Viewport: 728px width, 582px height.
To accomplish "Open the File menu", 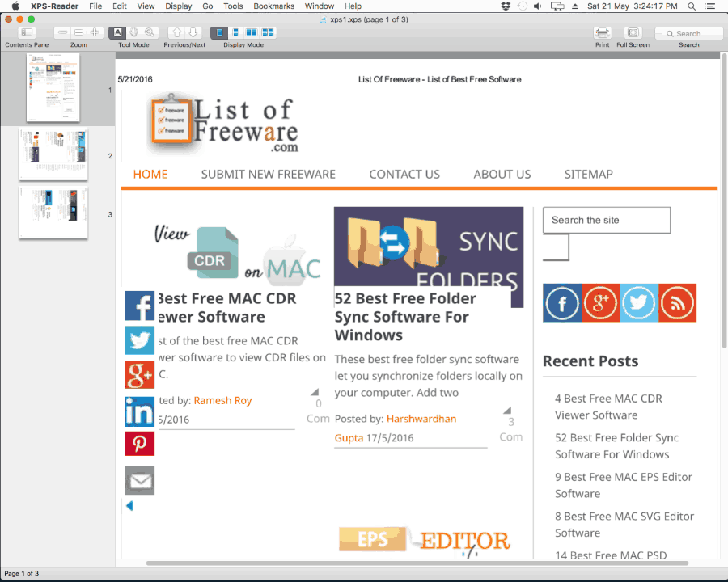I will (x=95, y=6).
